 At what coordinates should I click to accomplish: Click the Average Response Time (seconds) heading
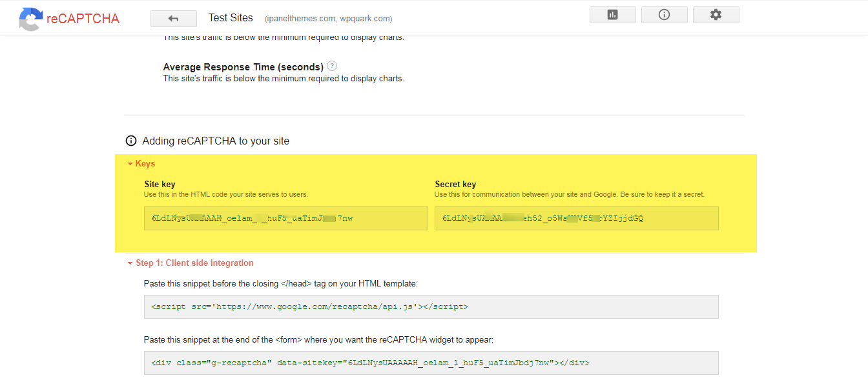[x=243, y=67]
